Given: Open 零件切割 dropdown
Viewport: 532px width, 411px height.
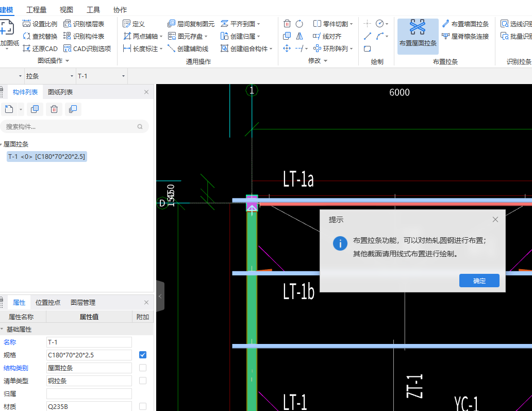Looking at the screenshot, I should pos(351,24).
